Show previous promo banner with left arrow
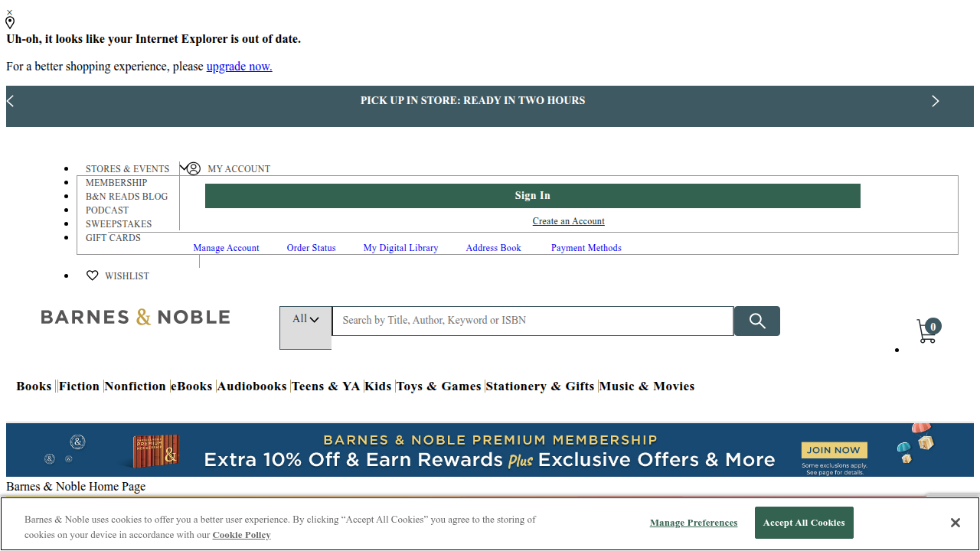Image resolution: width=980 pixels, height=551 pixels. point(11,101)
